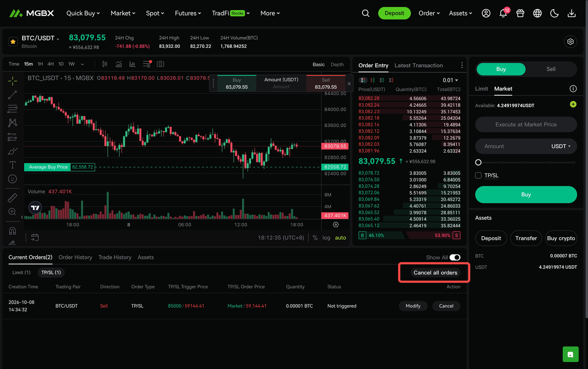Select the 1H chart interval
The image size is (588, 369).
(40, 64)
